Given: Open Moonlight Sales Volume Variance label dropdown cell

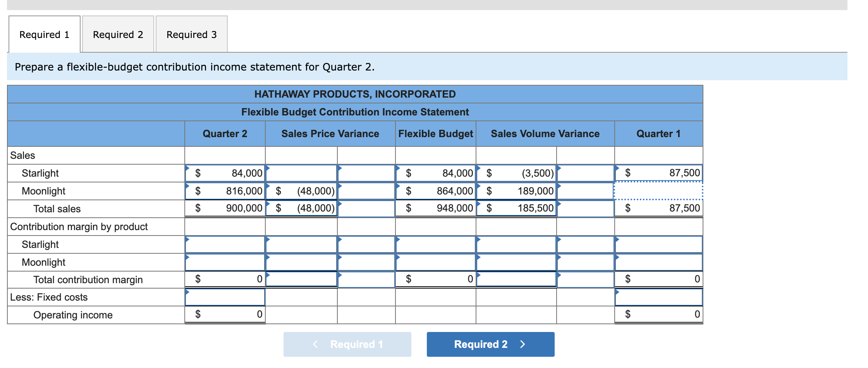Looking at the screenshot, I should [x=586, y=191].
